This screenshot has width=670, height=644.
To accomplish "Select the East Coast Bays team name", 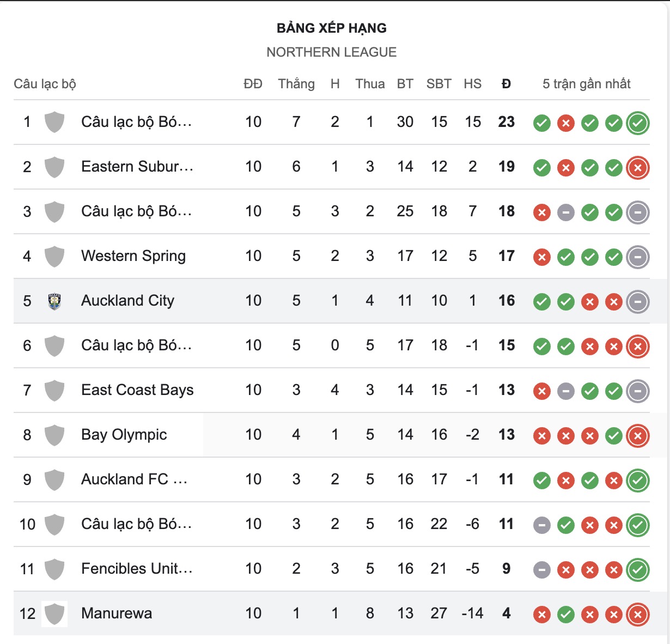I will [137, 390].
